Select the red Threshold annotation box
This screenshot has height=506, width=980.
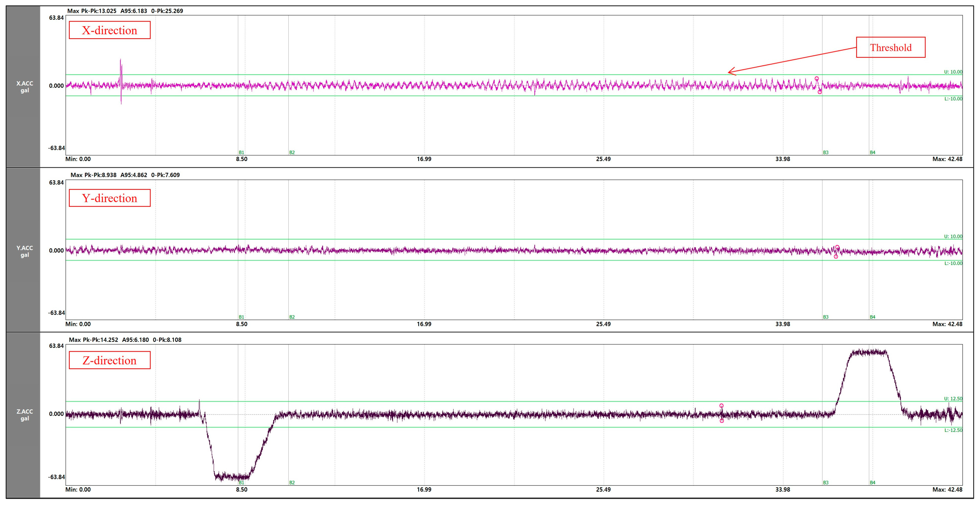coord(891,47)
